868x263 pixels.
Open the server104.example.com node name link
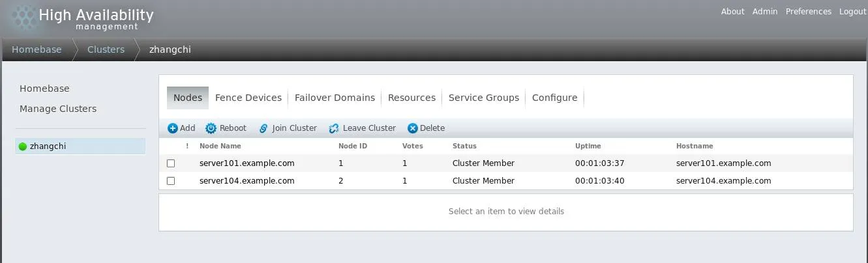point(247,181)
